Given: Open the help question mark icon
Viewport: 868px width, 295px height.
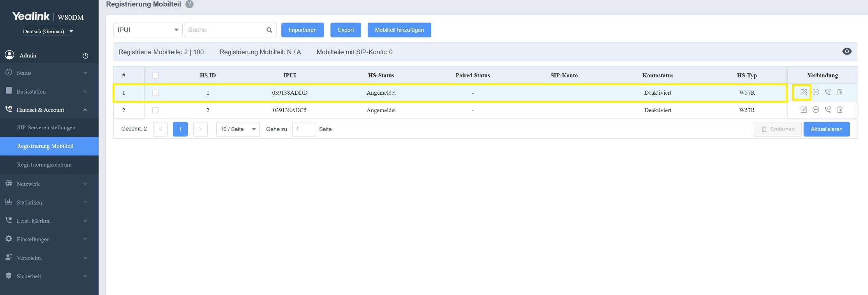Looking at the screenshot, I should (x=189, y=4).
